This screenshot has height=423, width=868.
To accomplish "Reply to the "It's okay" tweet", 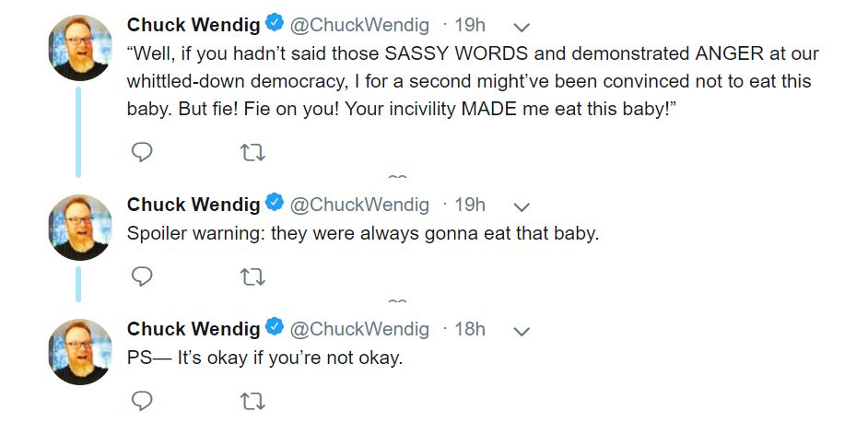I will 142,401.
